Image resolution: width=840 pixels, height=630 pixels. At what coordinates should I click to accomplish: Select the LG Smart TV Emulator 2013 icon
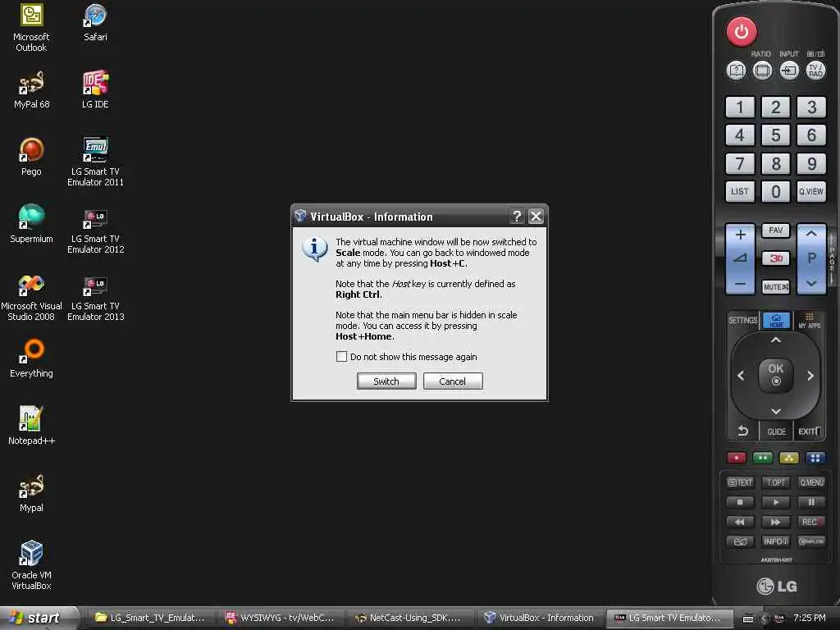(x=95, y=296)
